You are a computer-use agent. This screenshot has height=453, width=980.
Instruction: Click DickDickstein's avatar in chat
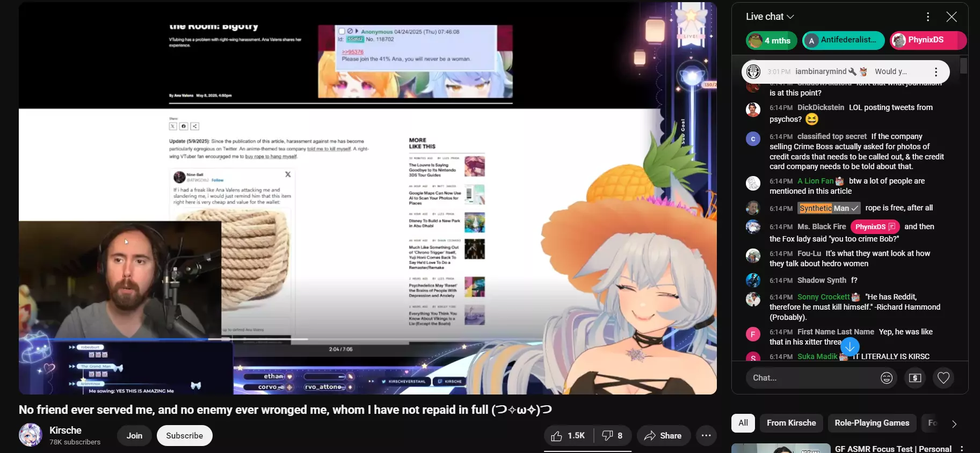[753, 109]
